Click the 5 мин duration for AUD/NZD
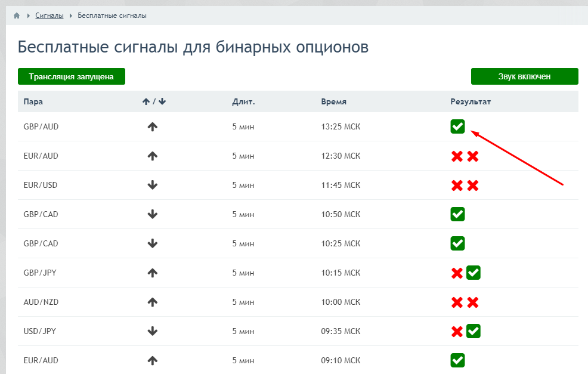The height and width of the screenshot is (374, 588). 243,302
